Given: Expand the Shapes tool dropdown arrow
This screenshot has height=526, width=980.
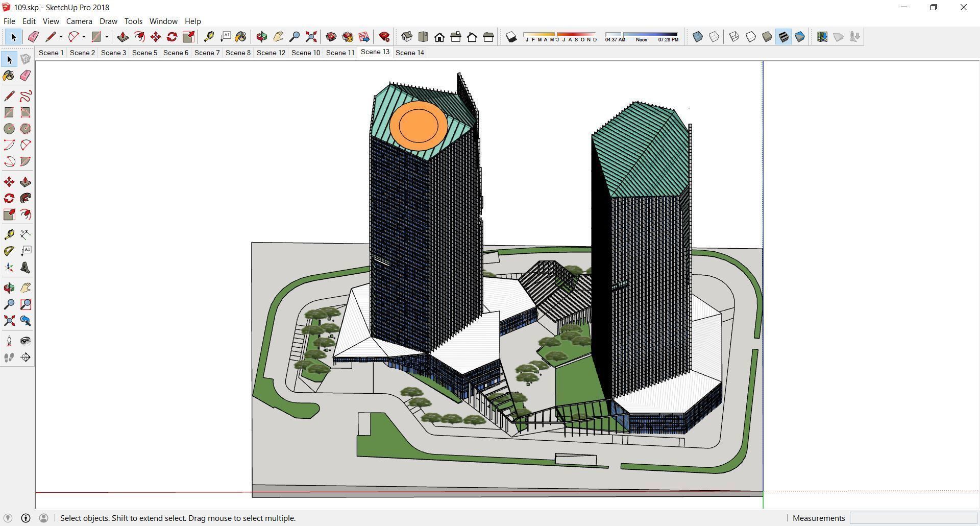Looking at the screenshot, I should pos(107,37).
